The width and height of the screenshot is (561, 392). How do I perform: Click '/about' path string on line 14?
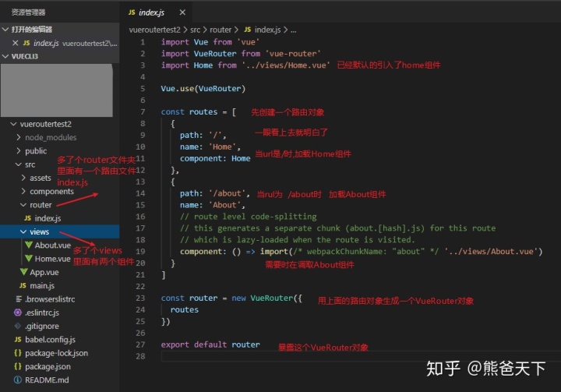pyautogui.click(x=228, y=193)
